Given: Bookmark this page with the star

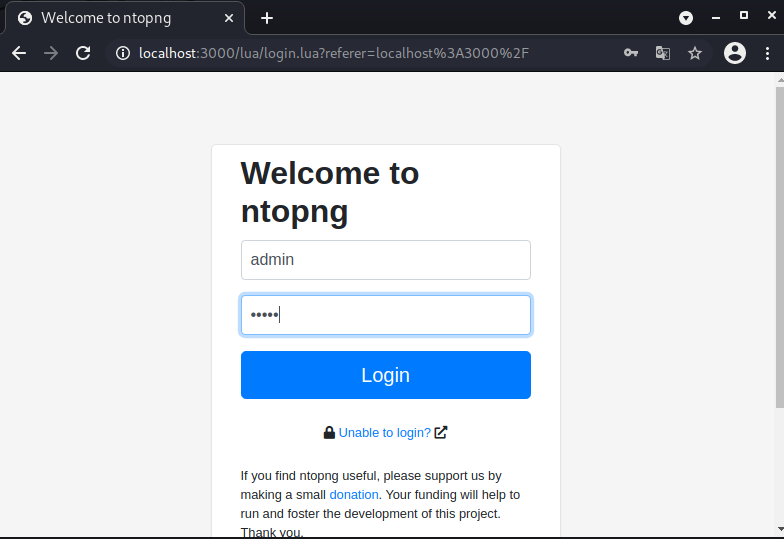Looking at the screenshot, I should click(x=694, y=53).
